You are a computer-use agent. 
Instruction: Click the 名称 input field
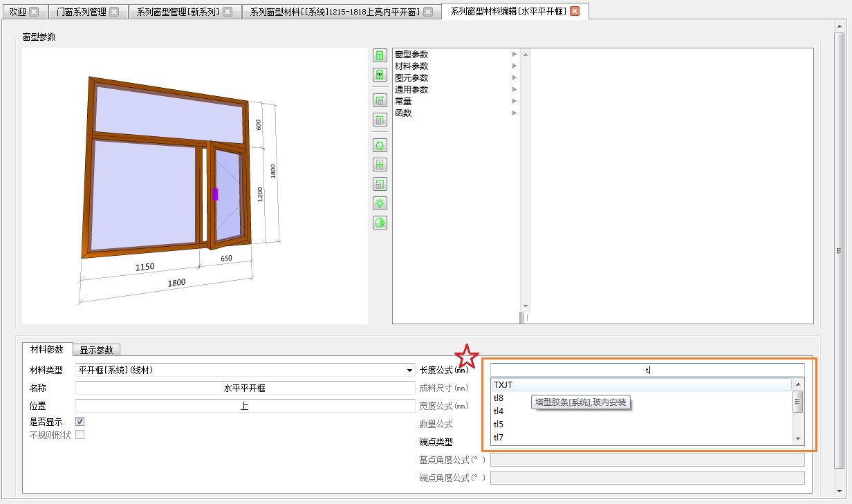[245, 388]
